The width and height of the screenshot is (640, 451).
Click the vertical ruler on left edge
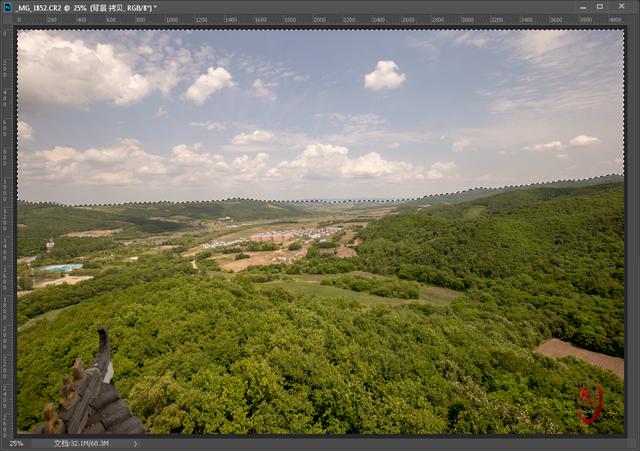(x=7, y=231)
